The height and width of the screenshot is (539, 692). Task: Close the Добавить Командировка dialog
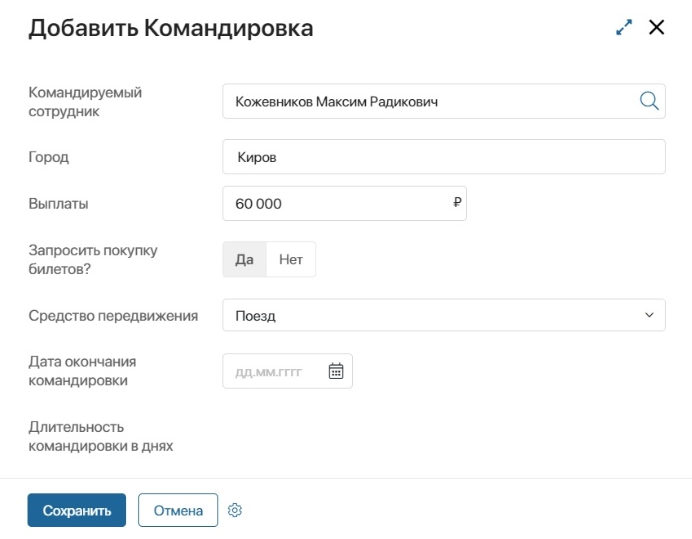click(657, 28)
